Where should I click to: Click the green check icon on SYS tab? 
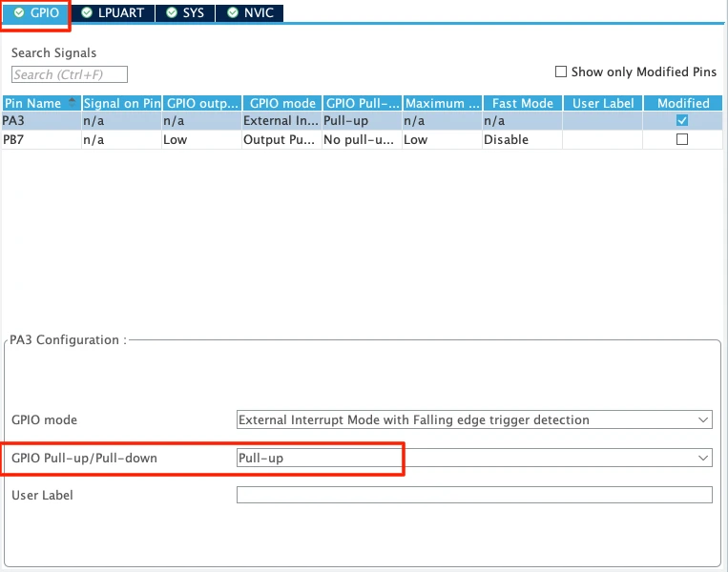point(171,12)
